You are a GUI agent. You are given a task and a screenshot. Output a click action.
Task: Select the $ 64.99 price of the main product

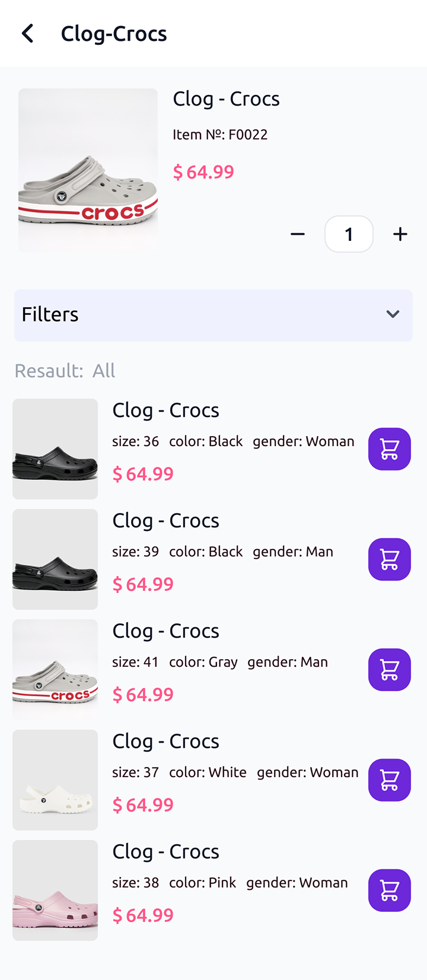[203, 172]
